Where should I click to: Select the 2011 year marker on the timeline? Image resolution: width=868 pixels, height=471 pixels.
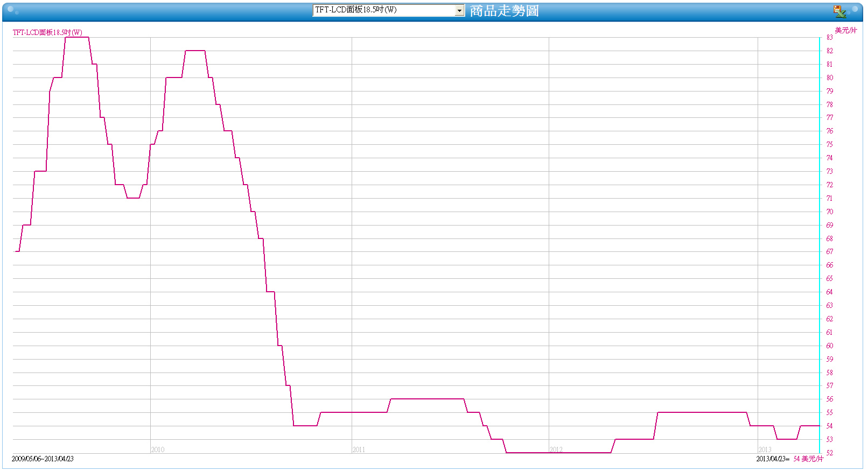359,449
